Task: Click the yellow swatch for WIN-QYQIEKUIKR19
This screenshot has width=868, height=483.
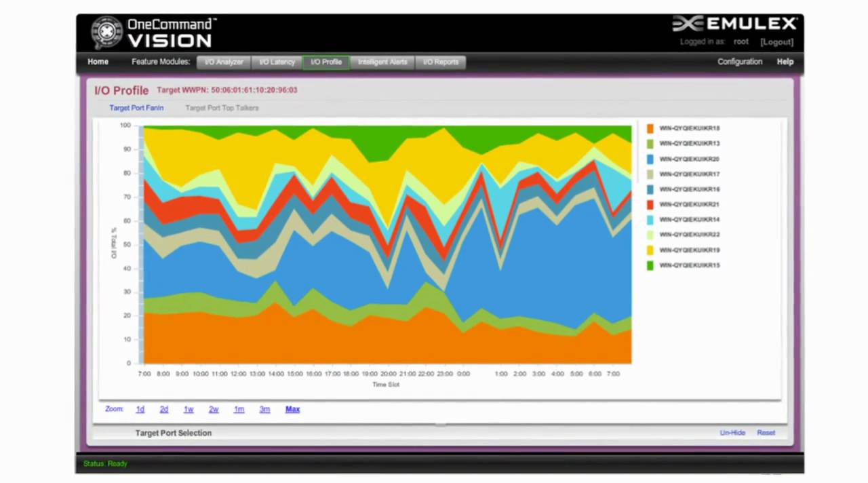Action: tap(650, 250)
